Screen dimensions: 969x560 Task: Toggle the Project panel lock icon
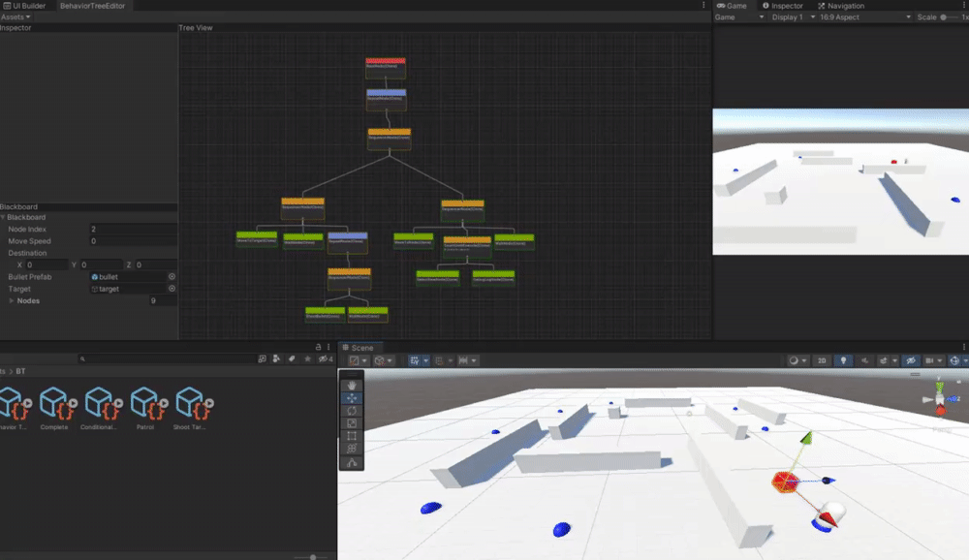[x=318, y=348]
